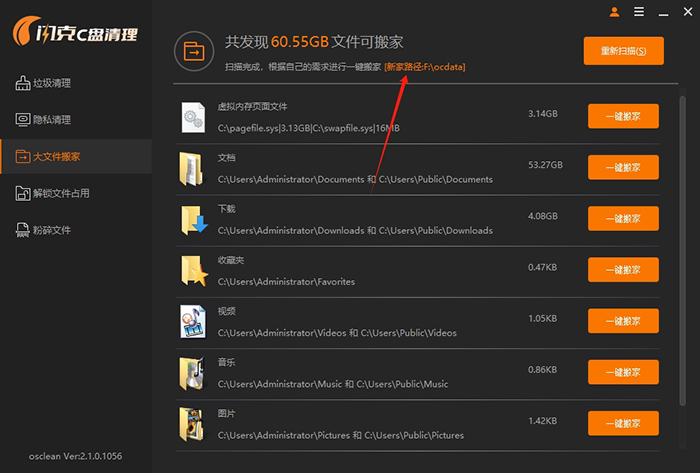Open the user account icon
Image resolution: width=700 pixels, height=473 pixels.
[614, 12]
